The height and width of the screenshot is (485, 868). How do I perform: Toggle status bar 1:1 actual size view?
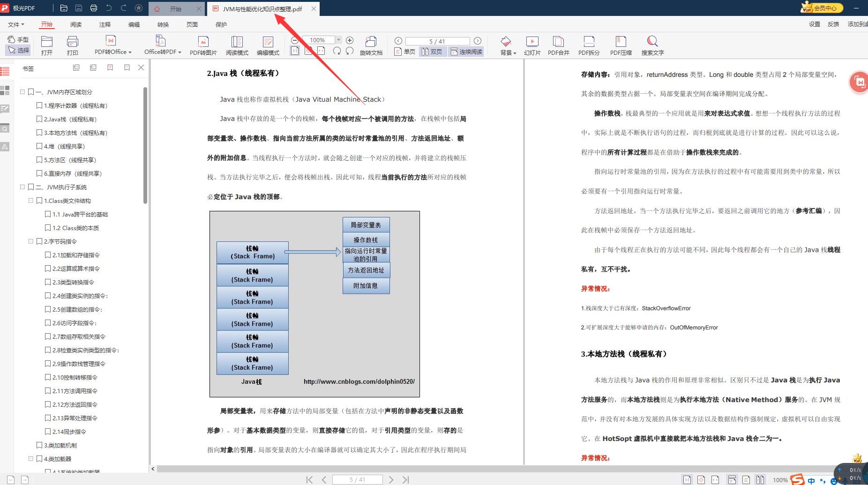(687, 480)
